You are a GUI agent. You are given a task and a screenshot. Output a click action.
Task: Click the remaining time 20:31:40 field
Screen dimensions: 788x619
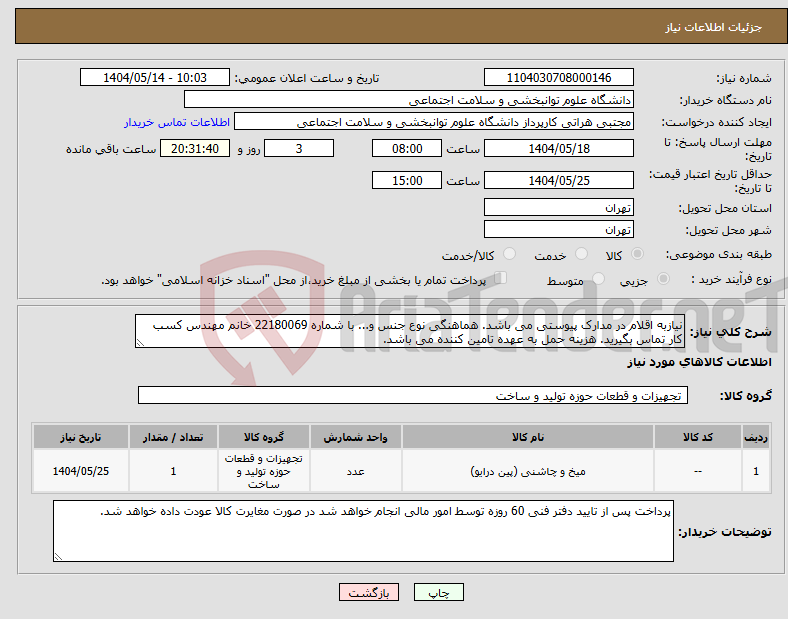click(x=195, y=148)
